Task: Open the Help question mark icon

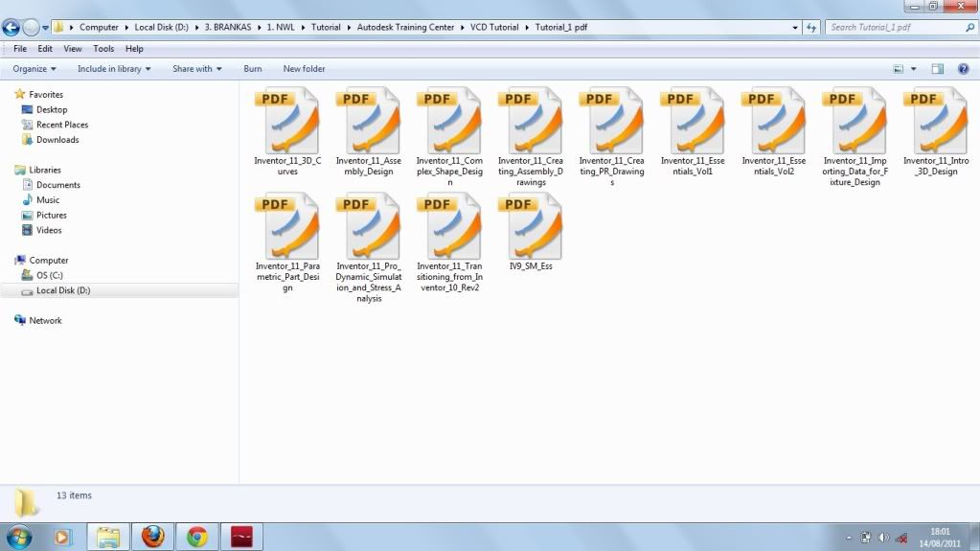Action: 963,69
